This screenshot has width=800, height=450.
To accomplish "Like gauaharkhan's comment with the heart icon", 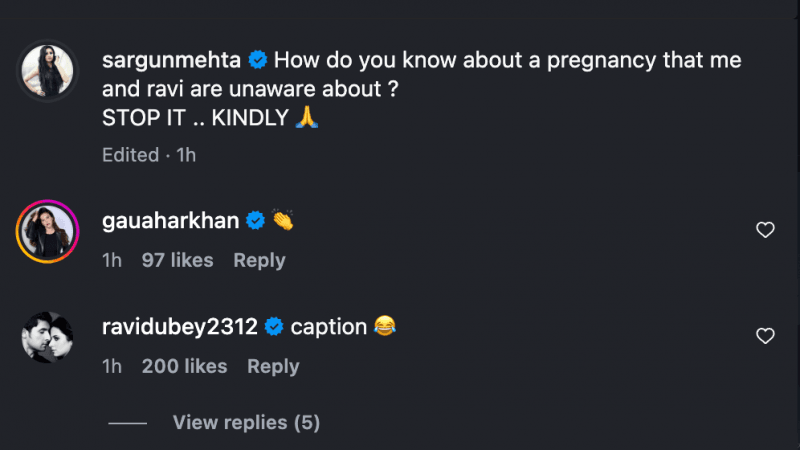I will pyautogui.click(x=765, y=231).
